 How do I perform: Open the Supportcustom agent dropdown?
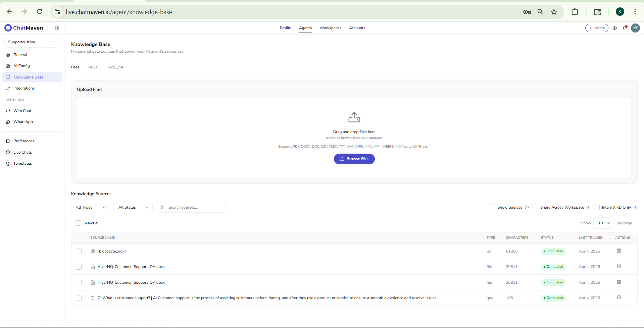pos(31,42)
